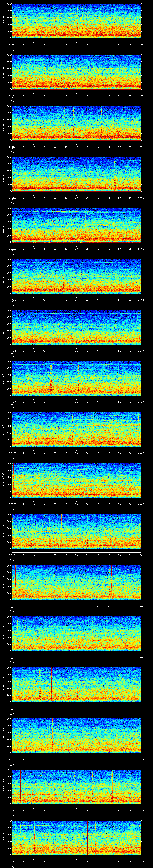Click the "50:00" end time label
153x868 pixels.
click(x=141, y=198)
